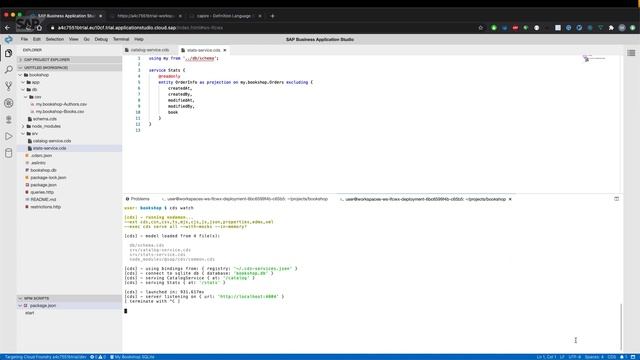Click the browser address bar URL
640x360 pixels.
pos(140,28)
